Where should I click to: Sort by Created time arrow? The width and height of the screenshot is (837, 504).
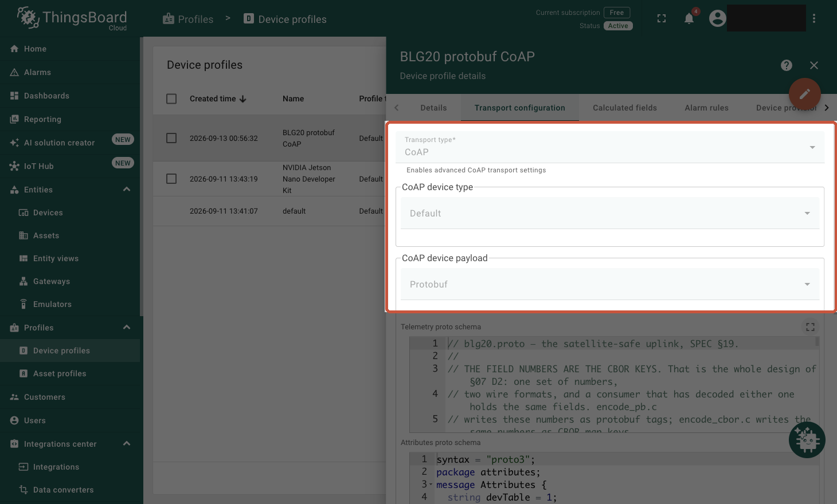point(243,99)
